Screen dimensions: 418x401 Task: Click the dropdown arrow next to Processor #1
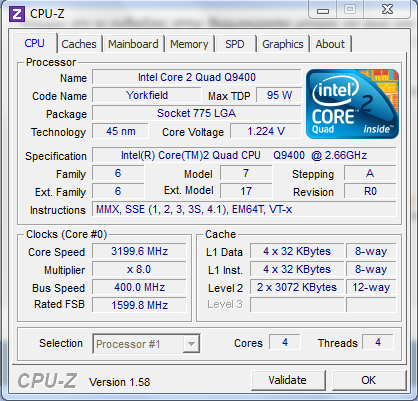191,344
